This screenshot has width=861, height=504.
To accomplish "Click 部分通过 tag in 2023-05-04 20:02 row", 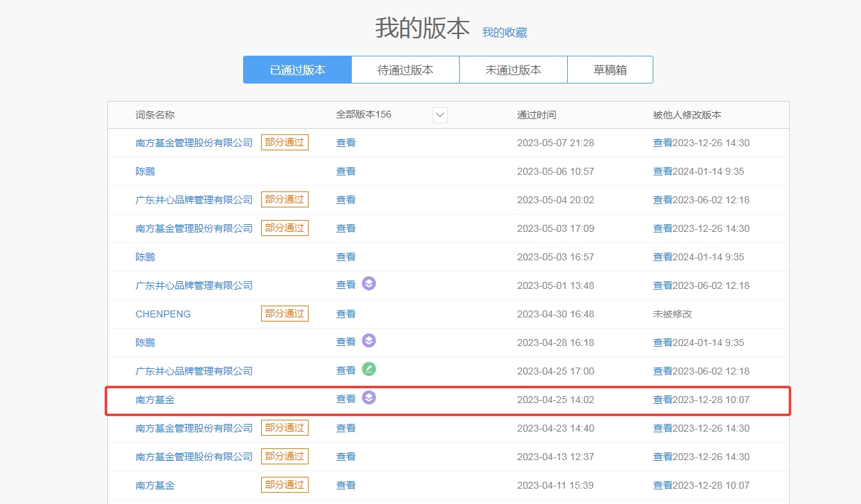I will click(285, 199).
